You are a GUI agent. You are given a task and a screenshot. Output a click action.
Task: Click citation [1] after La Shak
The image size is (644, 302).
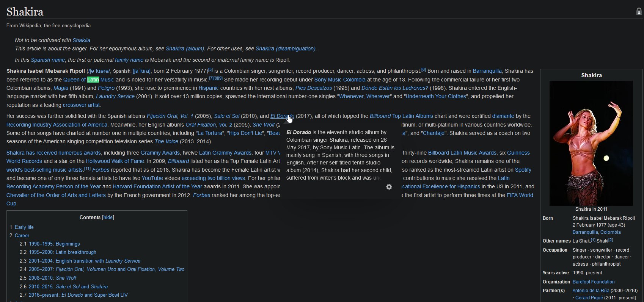(x=593, y=240)
